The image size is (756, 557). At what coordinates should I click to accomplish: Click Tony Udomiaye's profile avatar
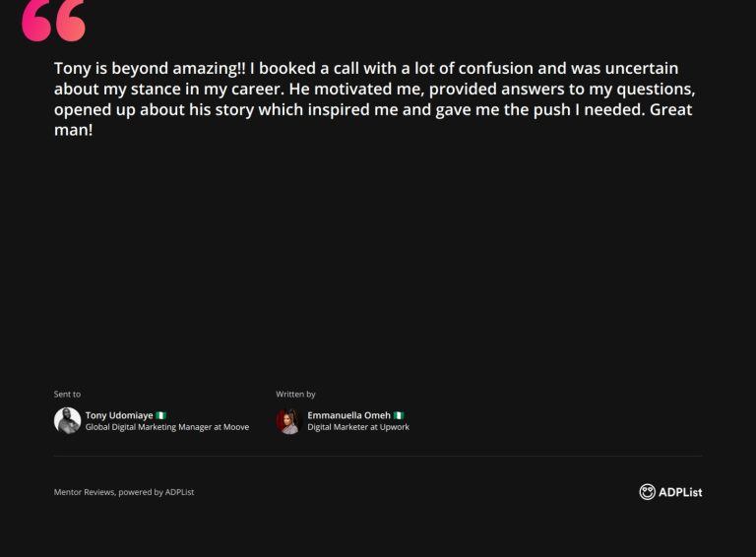click(x=67, y=421)
